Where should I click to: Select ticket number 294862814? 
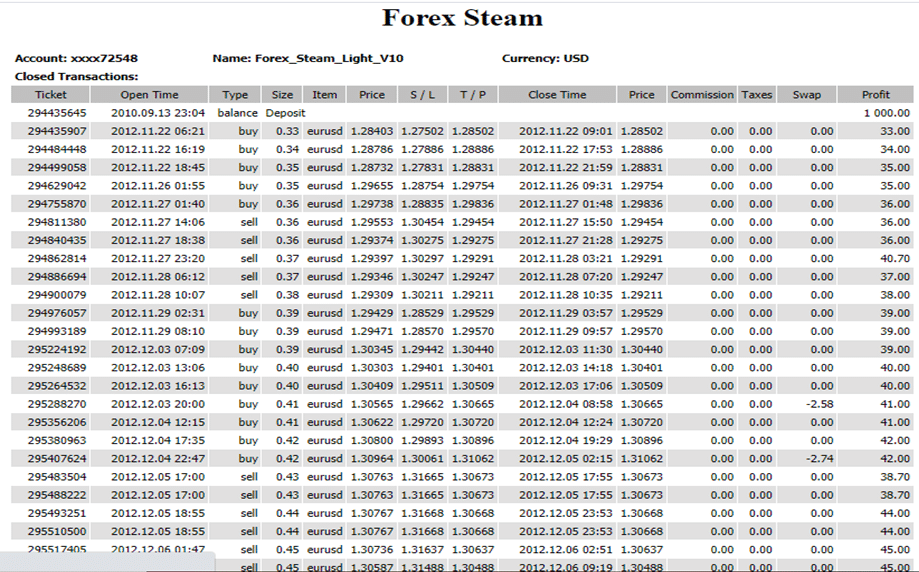[57, 258]
